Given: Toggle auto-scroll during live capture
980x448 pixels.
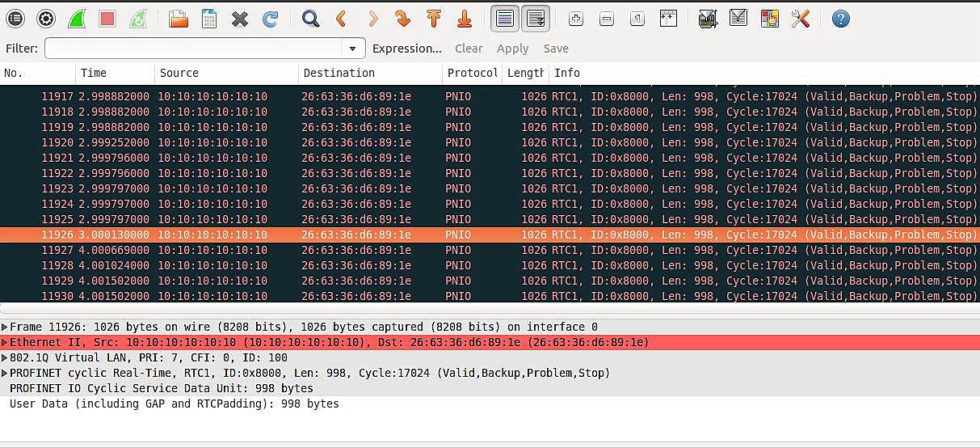Looking at the screenshot, I should pos(535,18).
